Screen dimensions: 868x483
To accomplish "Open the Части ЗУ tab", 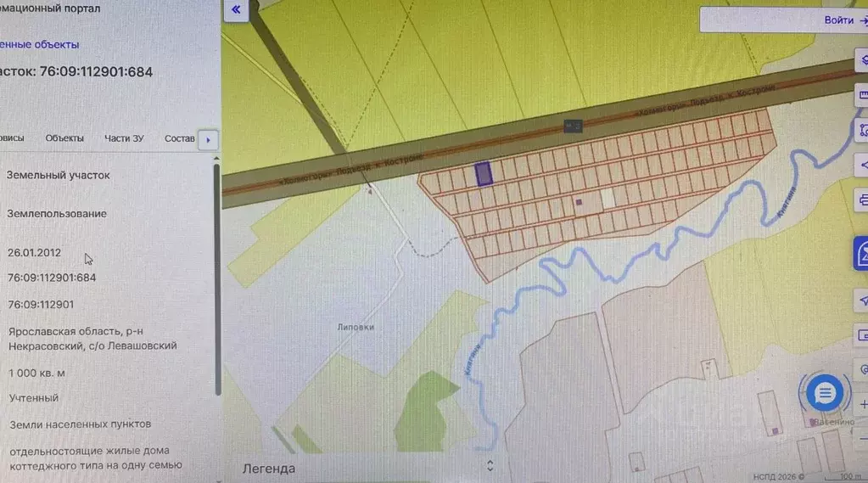I will click(x=124, y=138).
